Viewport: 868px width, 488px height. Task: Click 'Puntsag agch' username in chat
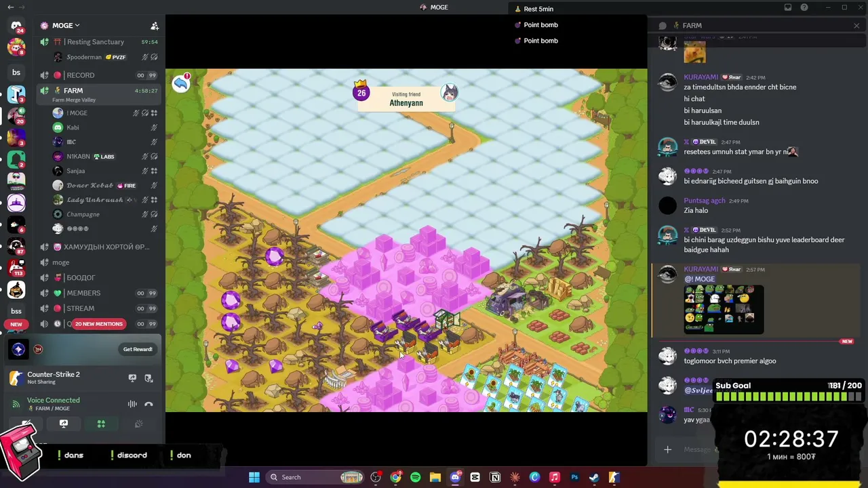click(705, 201)
